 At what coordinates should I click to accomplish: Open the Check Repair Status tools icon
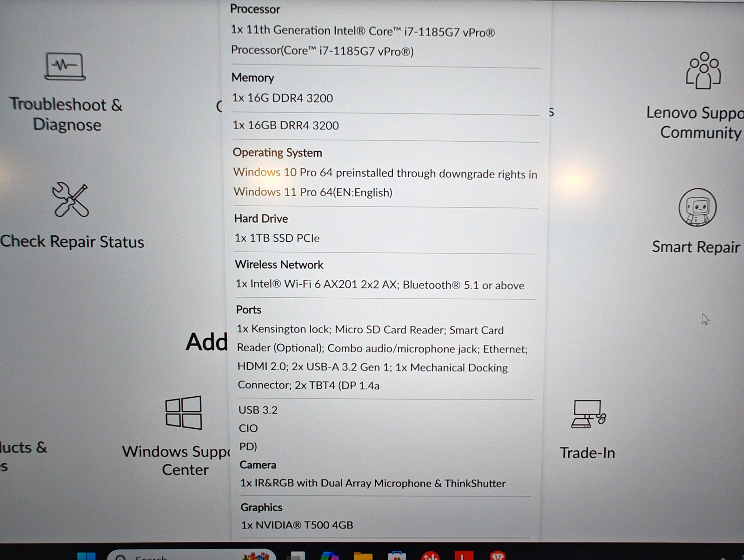(x=70, y=200)
